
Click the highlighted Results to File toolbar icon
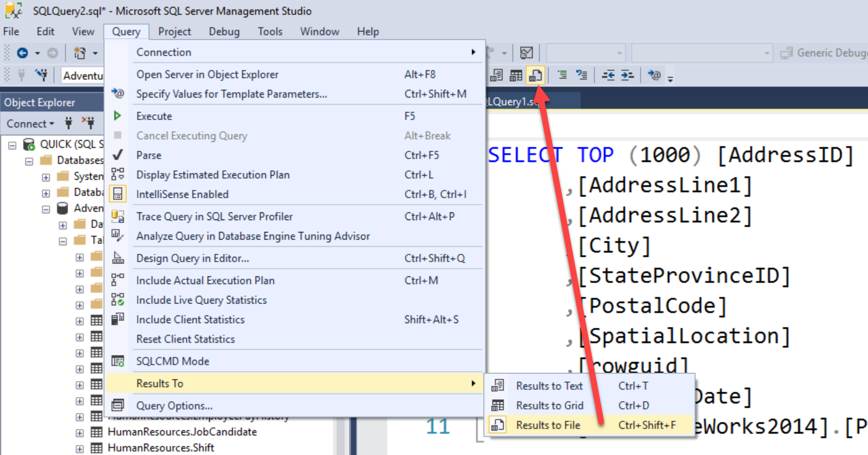[x=535, y=75]
